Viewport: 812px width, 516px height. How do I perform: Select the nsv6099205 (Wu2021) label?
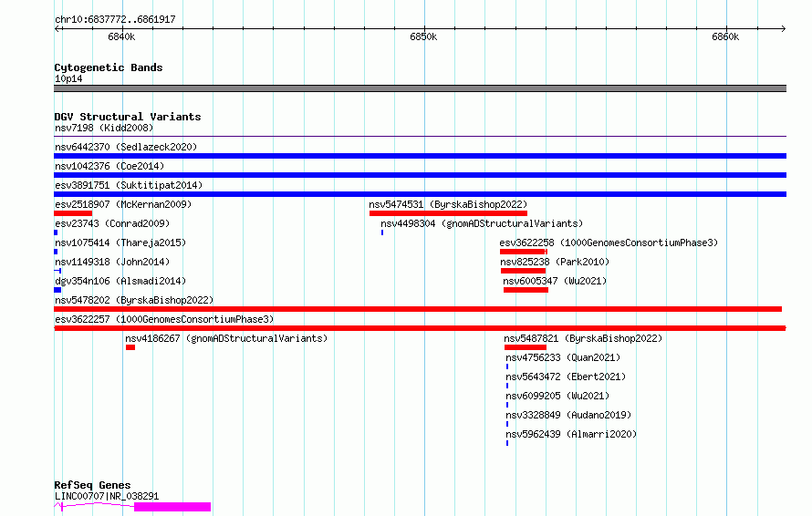tap(557, 396)
